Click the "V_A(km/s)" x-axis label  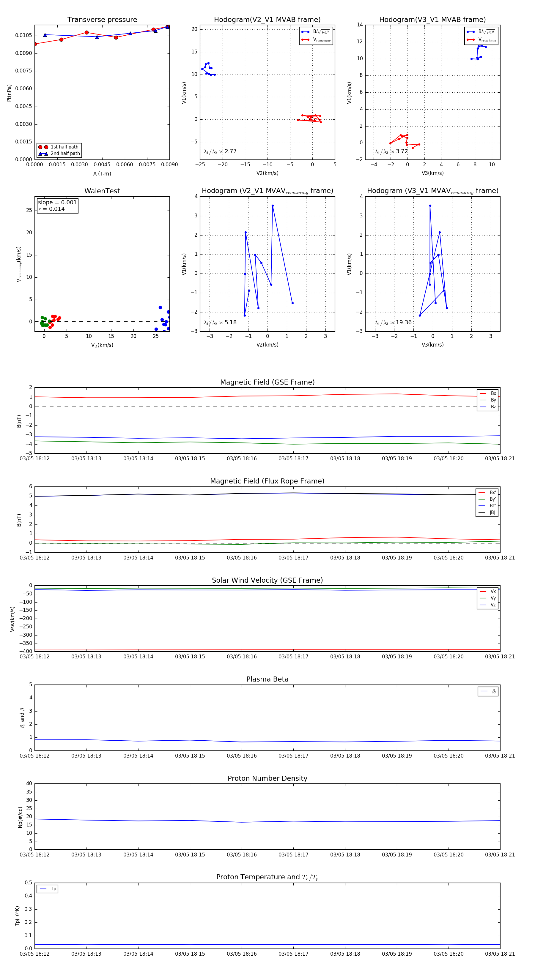tap(102, 345)
